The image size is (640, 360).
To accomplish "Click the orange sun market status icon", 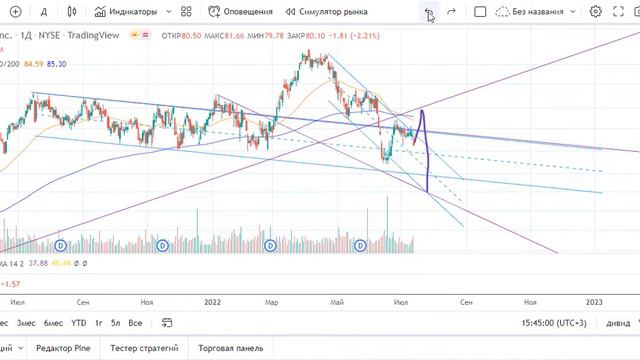I will tap(134, 36).
